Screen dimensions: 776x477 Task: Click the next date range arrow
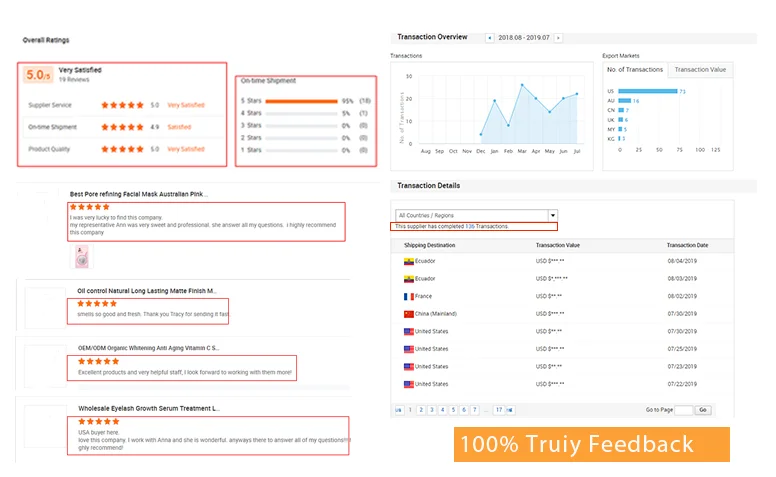(x=558, y=38)
